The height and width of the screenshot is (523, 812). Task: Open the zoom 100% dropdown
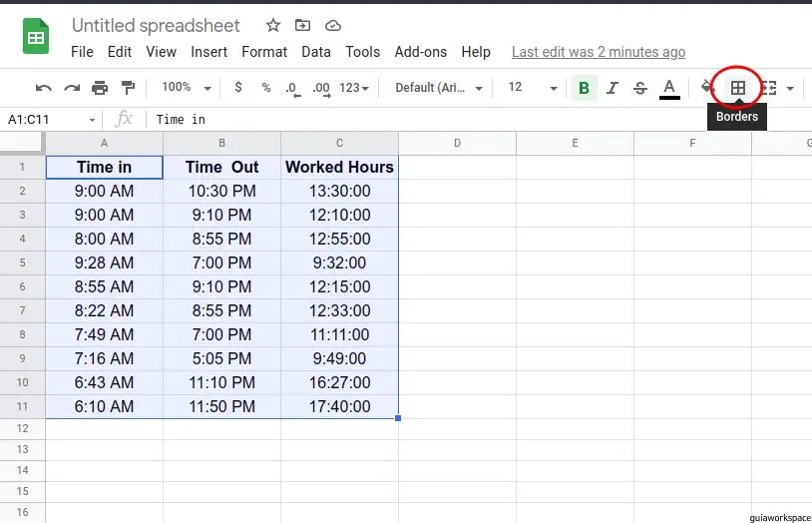[x=186, y=87]
